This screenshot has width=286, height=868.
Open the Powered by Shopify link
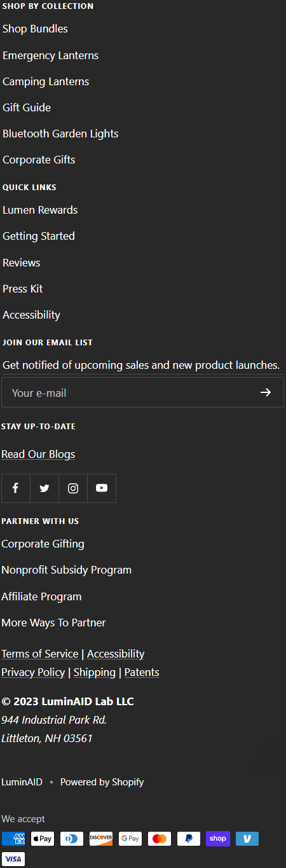pos(102,782)
